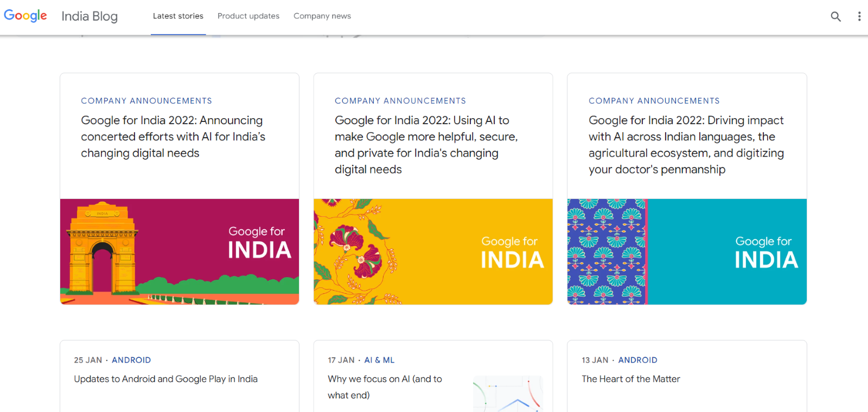Go to India Blog home title
Screen dimensions: 868x412
90,16
